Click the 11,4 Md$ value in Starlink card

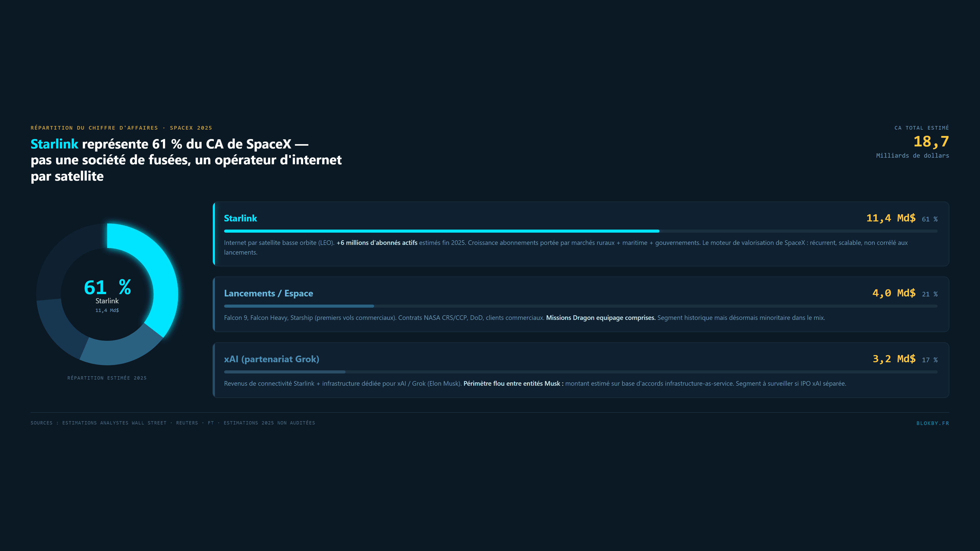(x=891, y=218)
